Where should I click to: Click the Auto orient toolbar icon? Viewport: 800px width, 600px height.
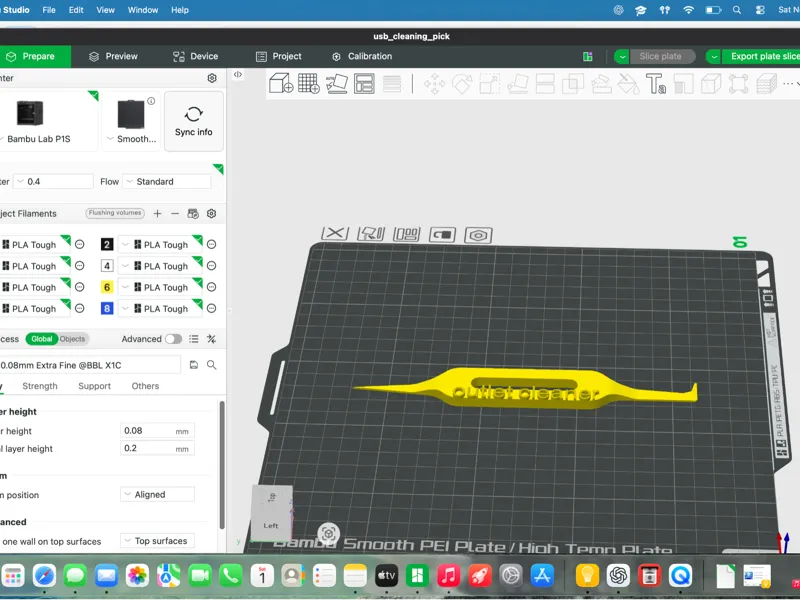point(337,83)
